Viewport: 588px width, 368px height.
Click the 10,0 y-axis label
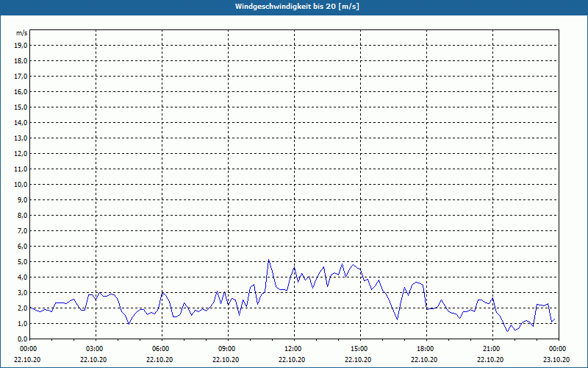[21, 185]
